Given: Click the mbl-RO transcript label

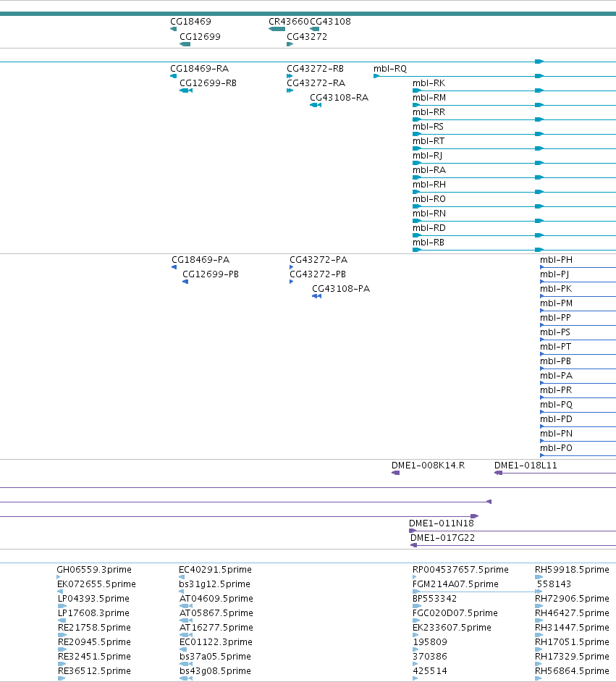Looking at the screenshot, I should [x=429, y=199].
